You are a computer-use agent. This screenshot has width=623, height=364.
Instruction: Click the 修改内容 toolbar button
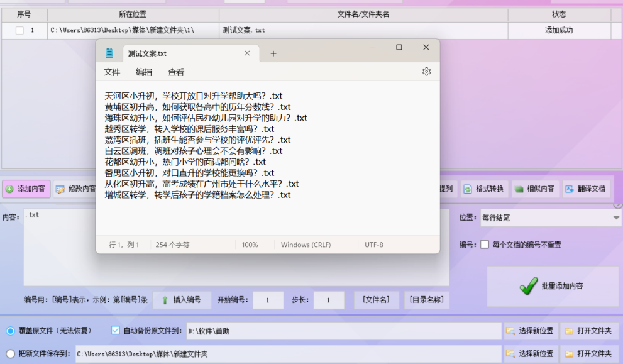click(75, 189)
